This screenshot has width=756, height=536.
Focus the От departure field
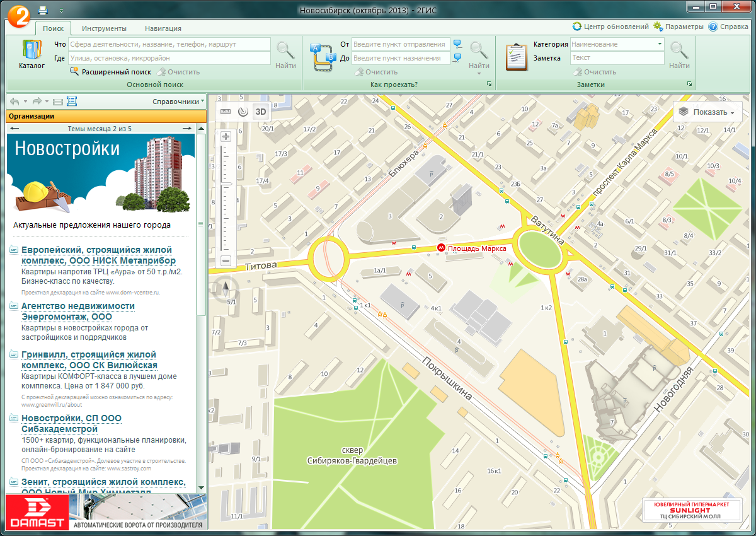pyautogui.click(x=401, y=44)
